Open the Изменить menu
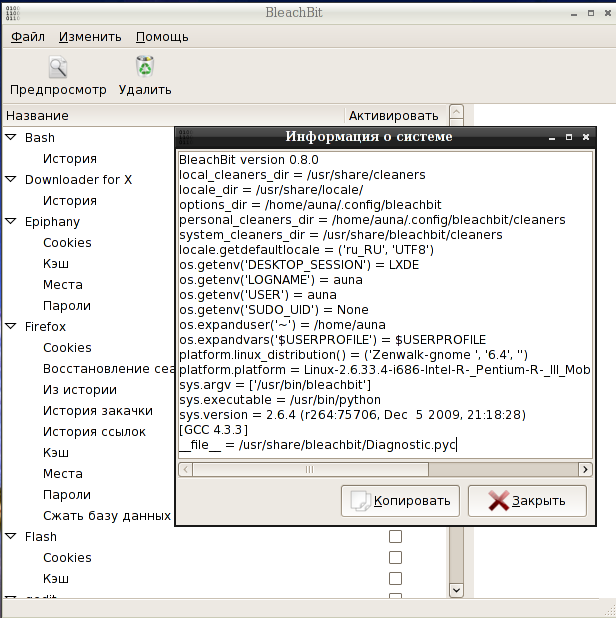This screenshot has width=616, height=618. click(x=90, y=37)
